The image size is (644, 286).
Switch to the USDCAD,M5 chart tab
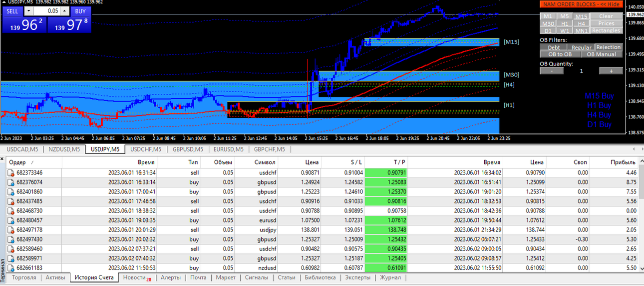point(23,149)
